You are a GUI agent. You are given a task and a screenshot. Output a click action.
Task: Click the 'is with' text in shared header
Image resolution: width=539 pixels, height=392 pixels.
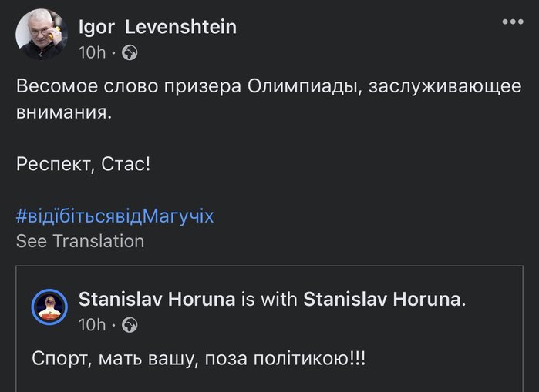click(x=269, y=299)
